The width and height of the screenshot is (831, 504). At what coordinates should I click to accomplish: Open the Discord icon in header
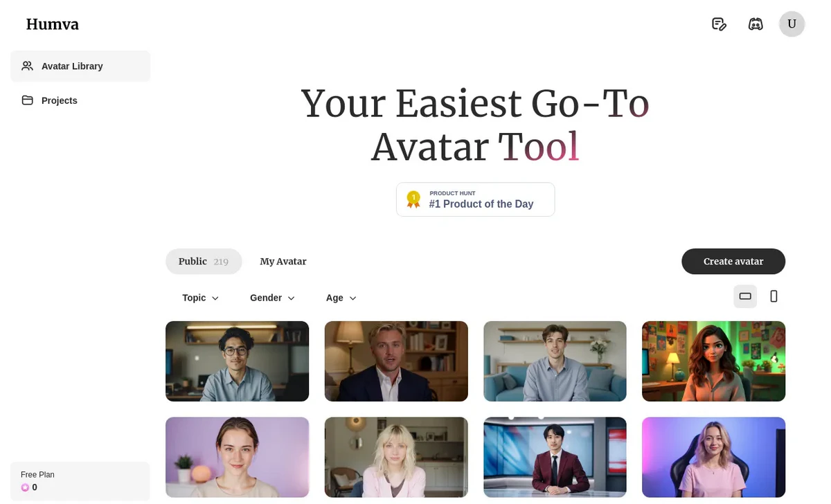pyautogui.click(x=756, y=24)
